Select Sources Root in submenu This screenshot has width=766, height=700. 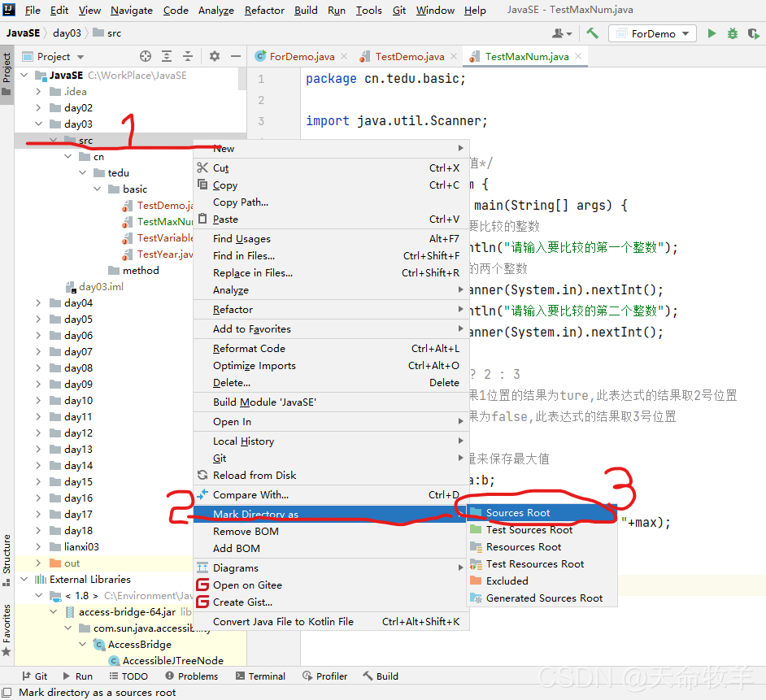pos(542,512)
